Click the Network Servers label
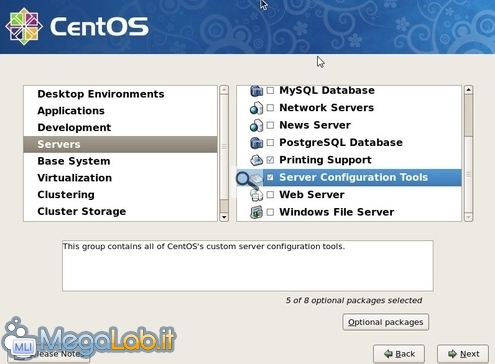 [x=326, y=108]
